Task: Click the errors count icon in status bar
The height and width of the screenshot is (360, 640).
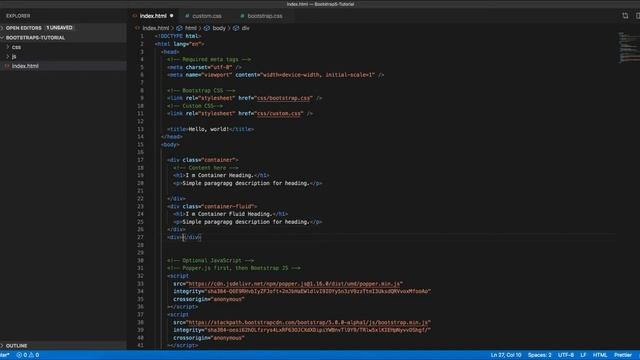Action: click(19, 355)
